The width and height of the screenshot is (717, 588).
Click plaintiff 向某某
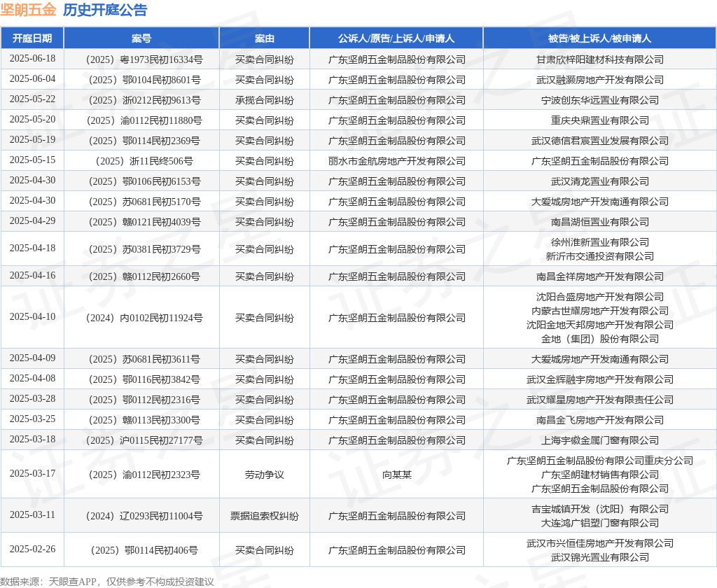(396, 475)
